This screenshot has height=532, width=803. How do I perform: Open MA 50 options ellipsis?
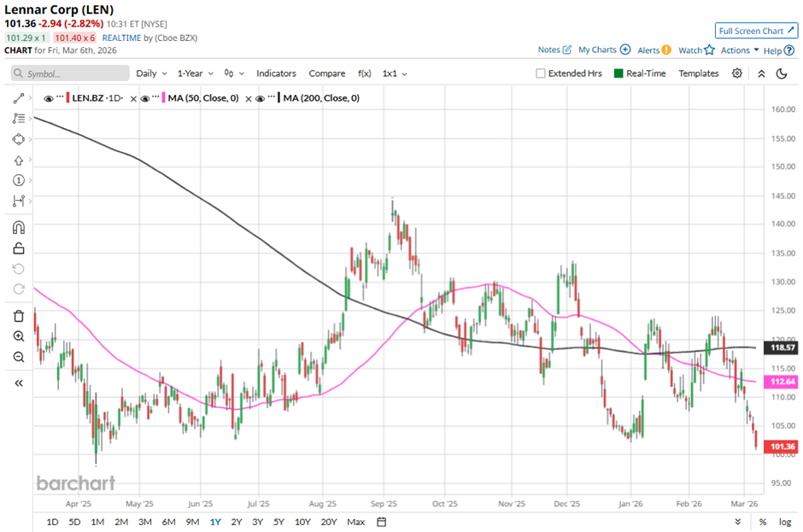pyautogui.click(x=155, y=96)
